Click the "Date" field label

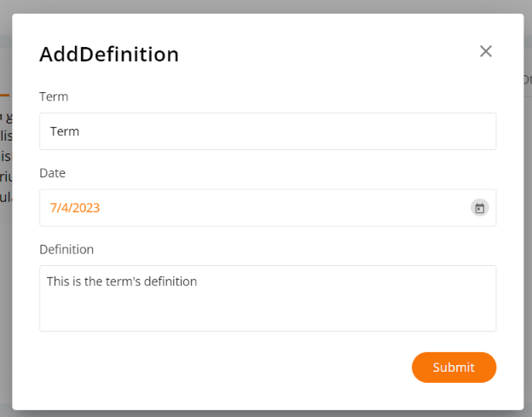click(52, 173)
